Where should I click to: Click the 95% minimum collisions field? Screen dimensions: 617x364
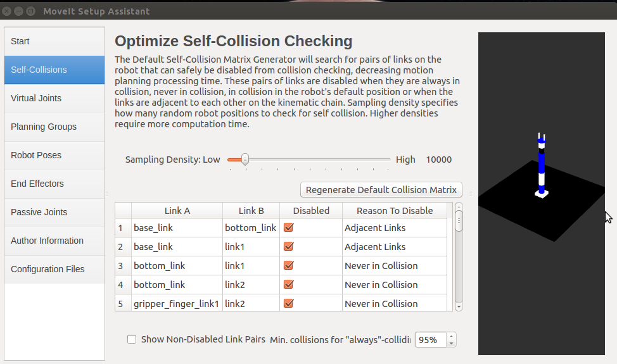click(431, 340)
